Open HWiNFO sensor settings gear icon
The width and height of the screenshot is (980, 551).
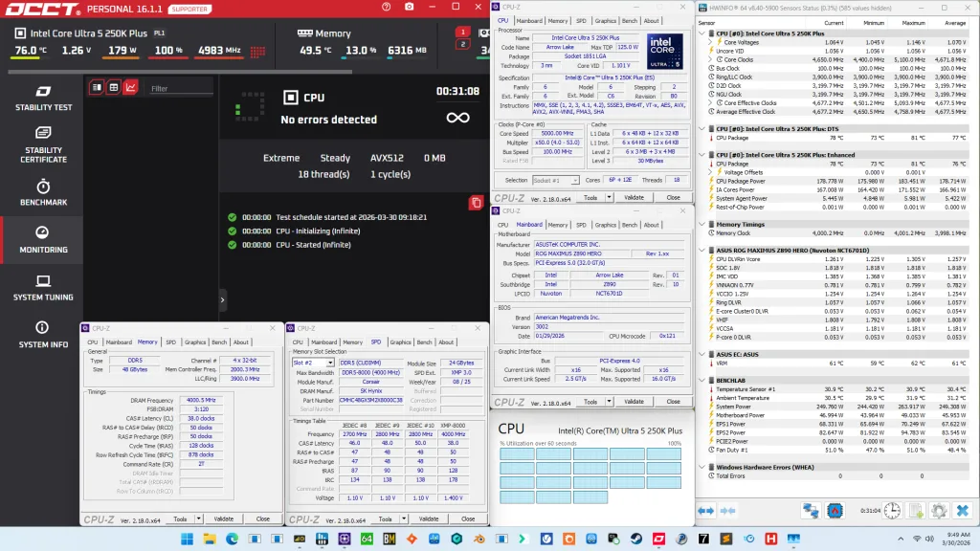pyautogui.click(x=939, y=511)
